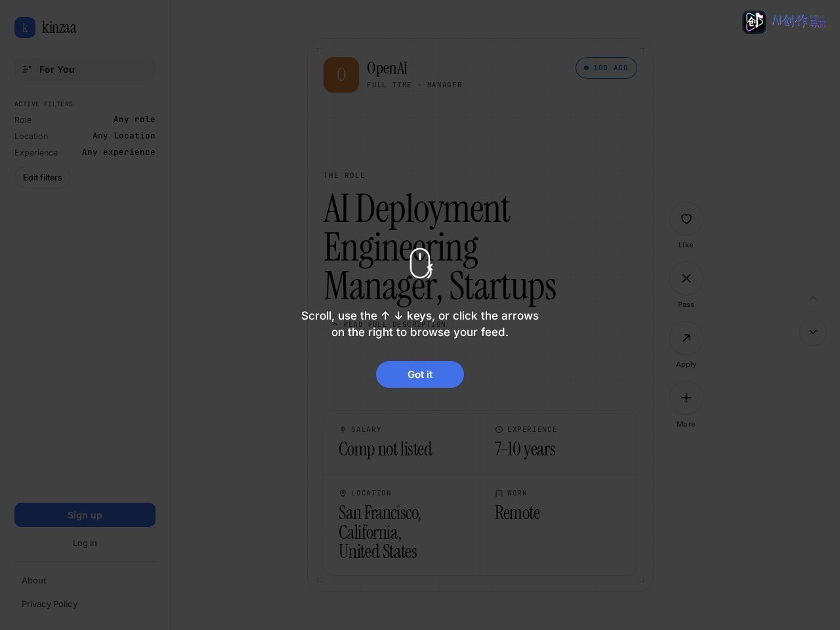Open More options with the plus icon
The height and width of the screenshot is (630, 840).
[x=686, y=398]
